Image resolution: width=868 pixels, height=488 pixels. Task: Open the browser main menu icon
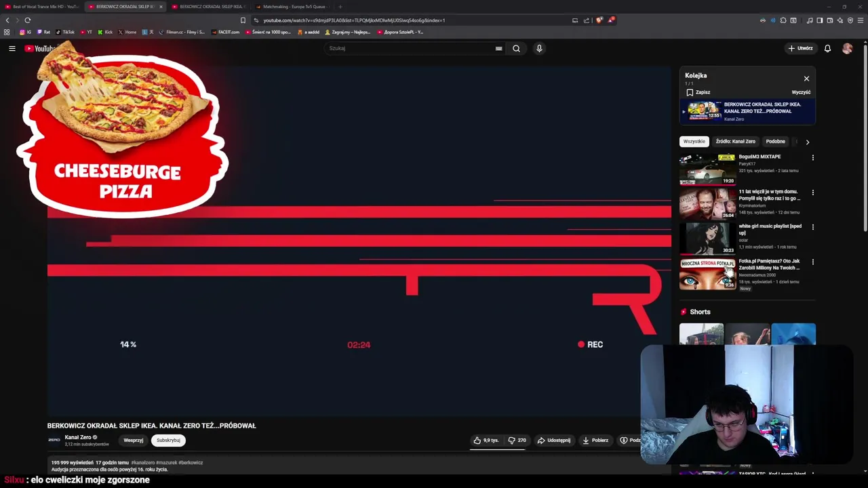[861, 20]
